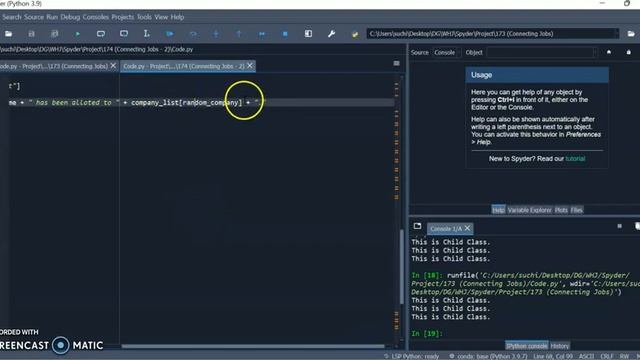Run selection or current line
The image size is (640, 360).
(x=147, y=34)
